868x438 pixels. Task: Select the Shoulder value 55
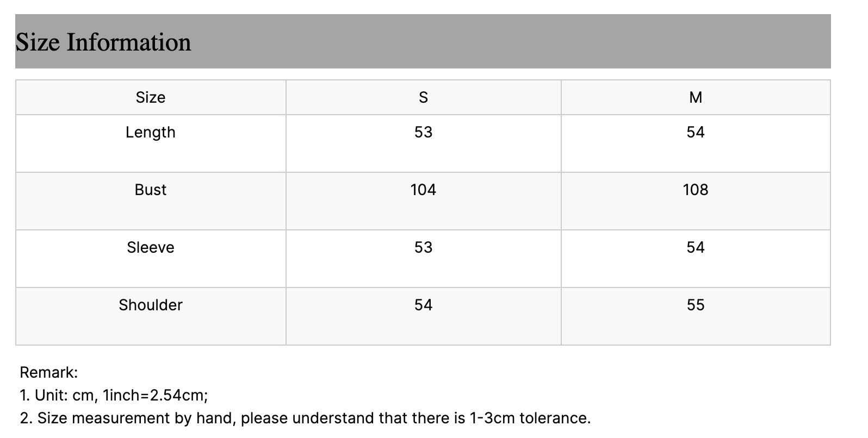click(x=695, y=305)
